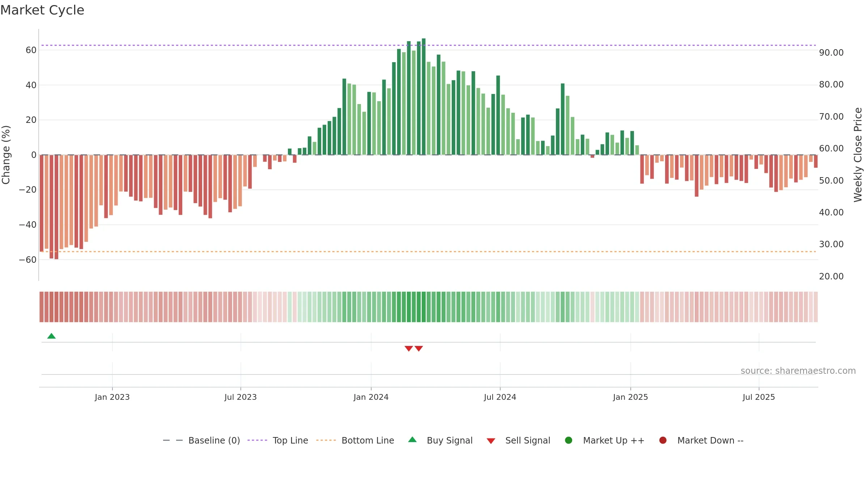Click the 90.00 price axis tick
The height and width of the screenshot is (488, 868).
pos(831,53)
